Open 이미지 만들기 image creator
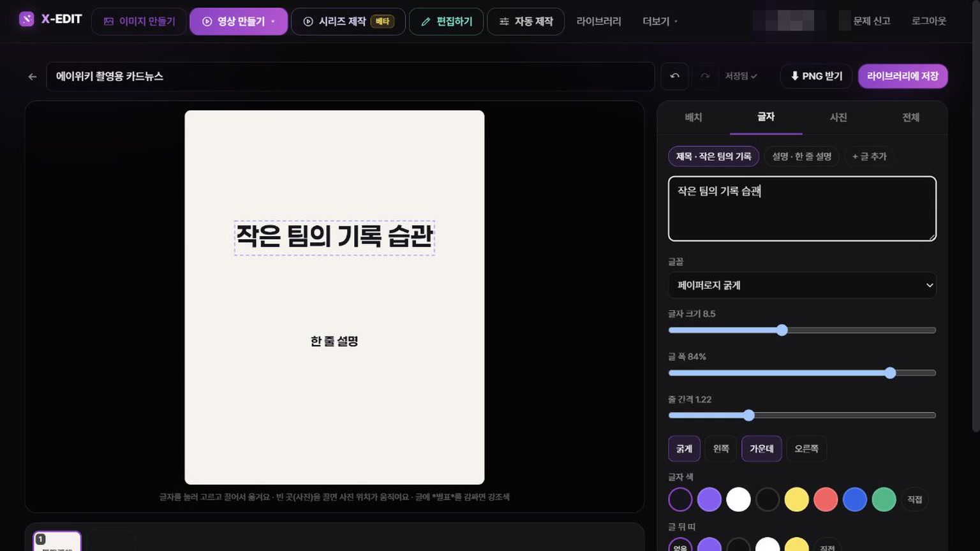This screenshot has width=980, height=551. (x=139, y=21)
